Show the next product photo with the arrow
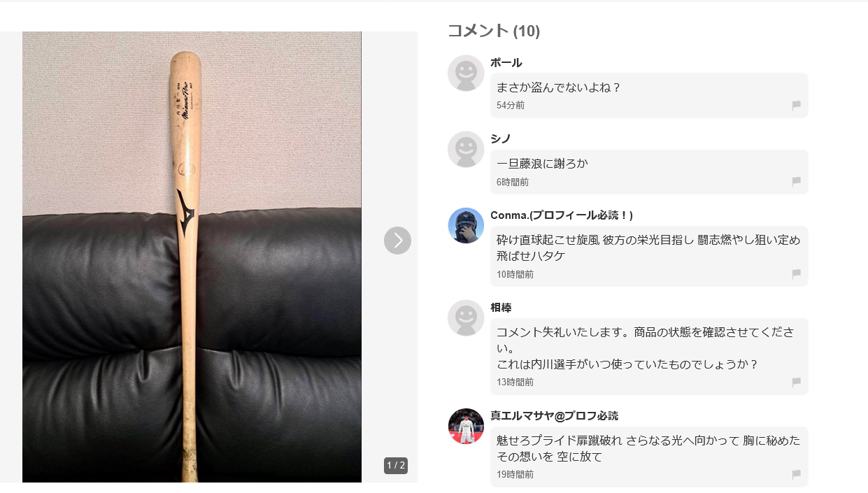This screenshot has width=868, height=493. tap(397, 241)
